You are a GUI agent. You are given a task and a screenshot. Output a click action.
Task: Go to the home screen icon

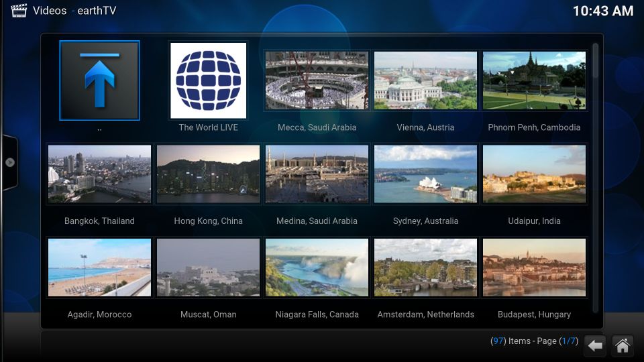pyautogui.click(x=623, y=346)
